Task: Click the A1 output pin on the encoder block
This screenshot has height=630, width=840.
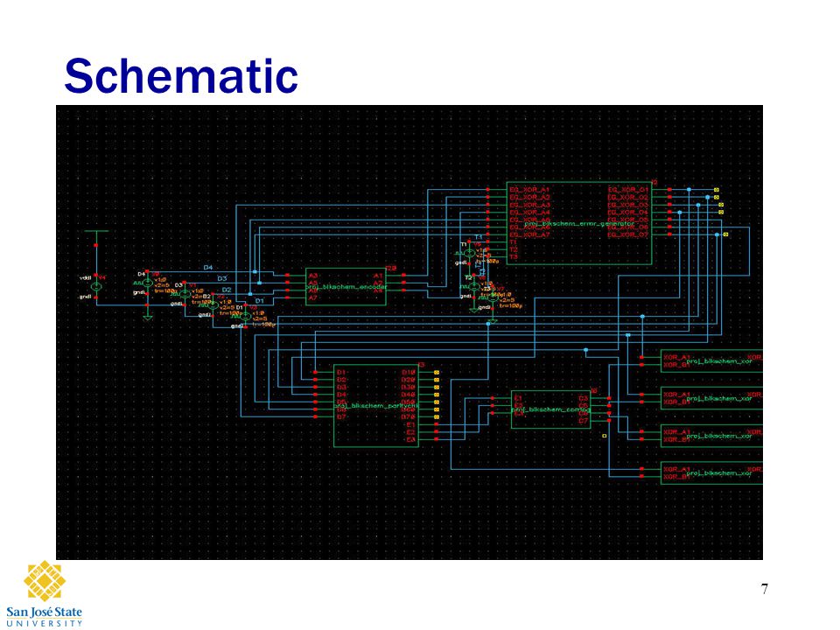Action: coord(378,276)
